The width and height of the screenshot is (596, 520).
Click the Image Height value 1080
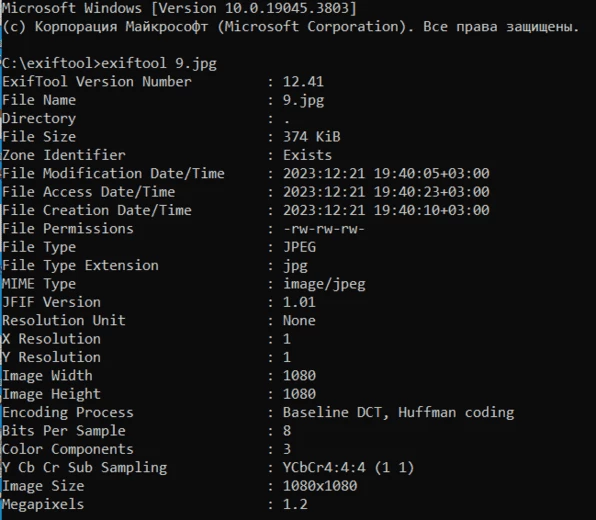pyautogui.click(x=299, y=394)
